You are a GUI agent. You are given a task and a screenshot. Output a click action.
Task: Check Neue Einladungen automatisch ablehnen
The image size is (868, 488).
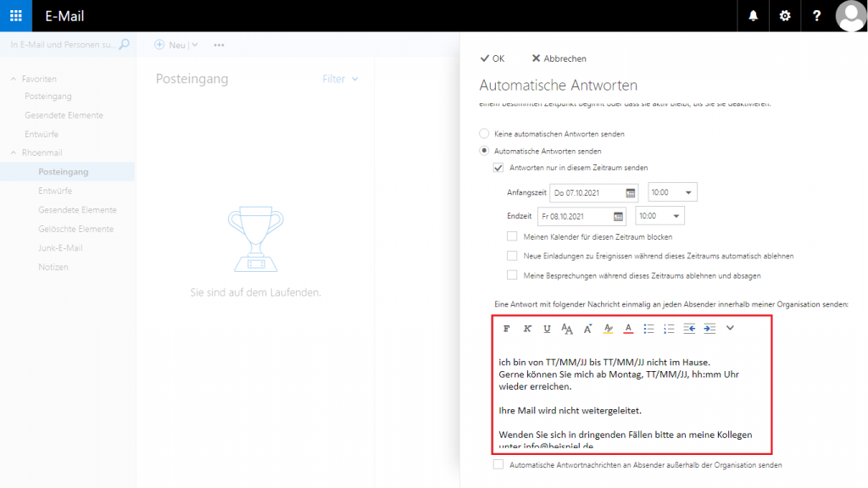(512, 256)
